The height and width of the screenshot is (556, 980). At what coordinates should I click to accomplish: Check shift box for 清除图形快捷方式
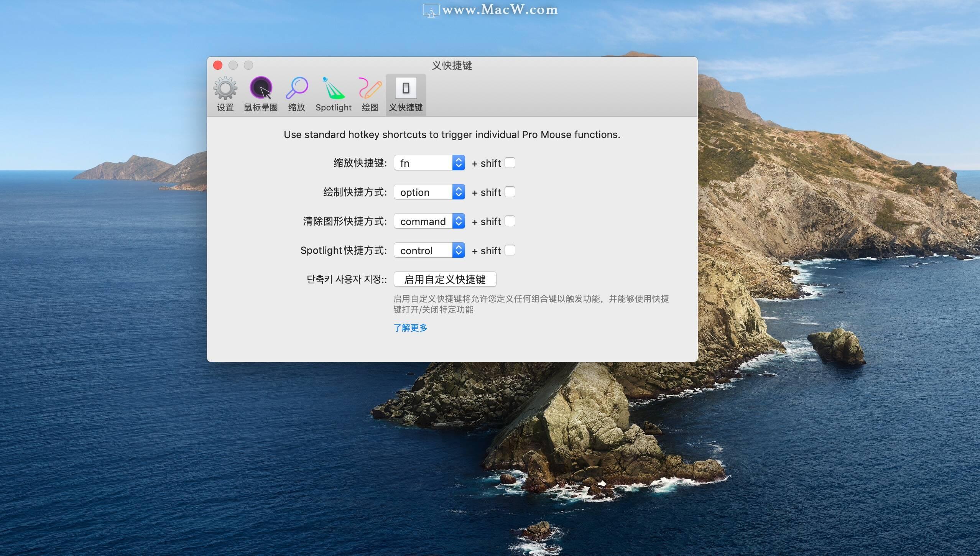tap(510, 221)
